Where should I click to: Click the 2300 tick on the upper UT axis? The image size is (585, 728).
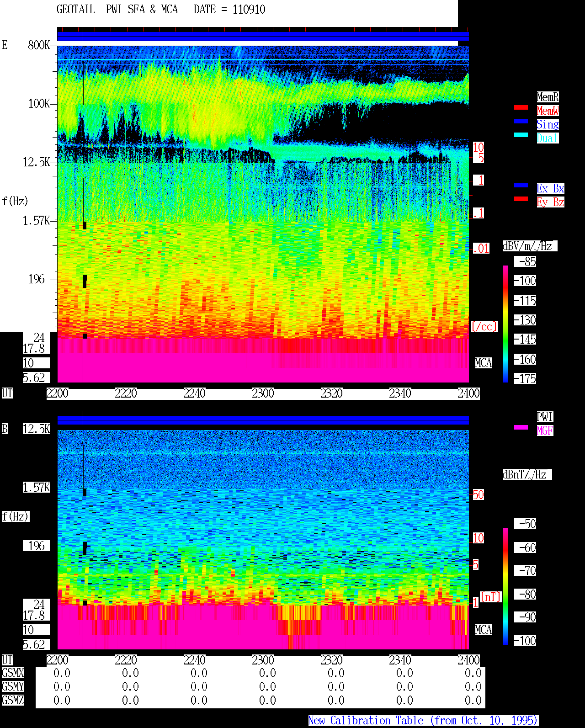(263, 393)
